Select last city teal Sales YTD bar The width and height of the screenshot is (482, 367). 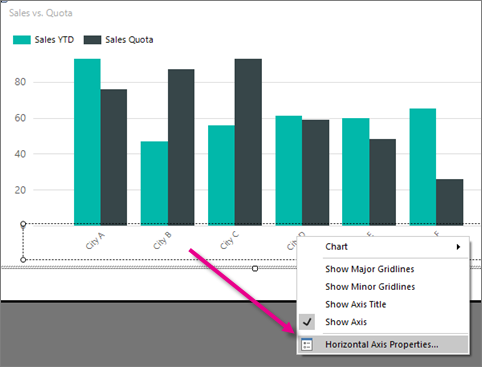pyautogui.click(x=423, y=167)
